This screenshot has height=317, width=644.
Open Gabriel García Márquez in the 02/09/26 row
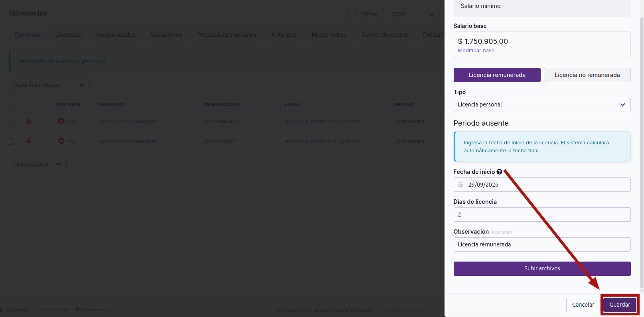click(128, 142)
